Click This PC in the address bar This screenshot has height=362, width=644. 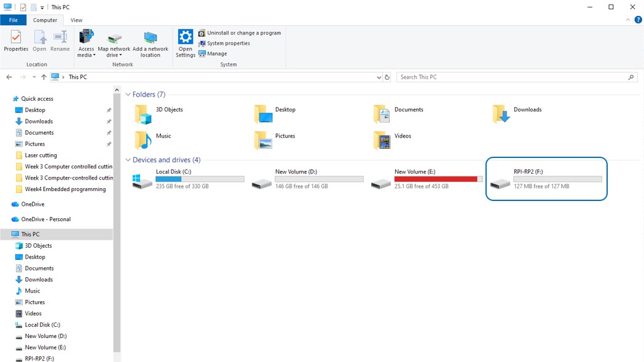(77, 77)
